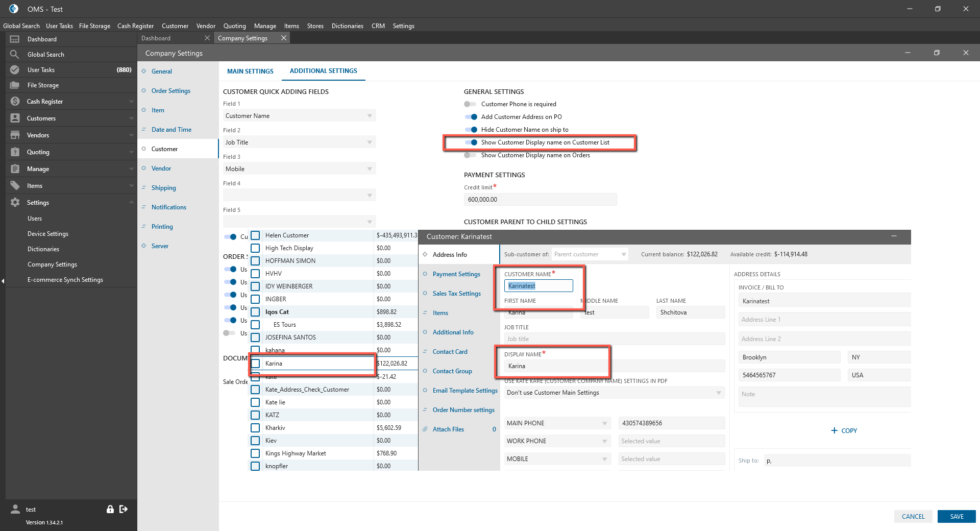Toggle Hide Customer Name on ship to
Viewport: 980px width, 531px height.
(x=471, y=130)
